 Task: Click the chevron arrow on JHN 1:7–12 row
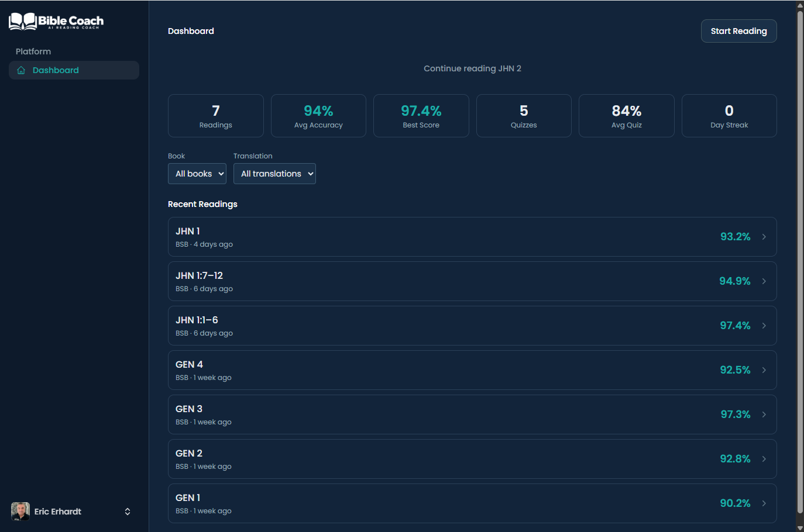pos(764,281)
